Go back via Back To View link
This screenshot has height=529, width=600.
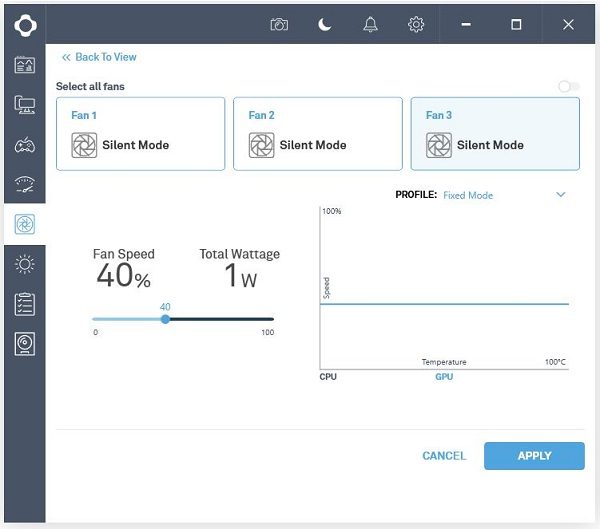click(x=99, y=57)
